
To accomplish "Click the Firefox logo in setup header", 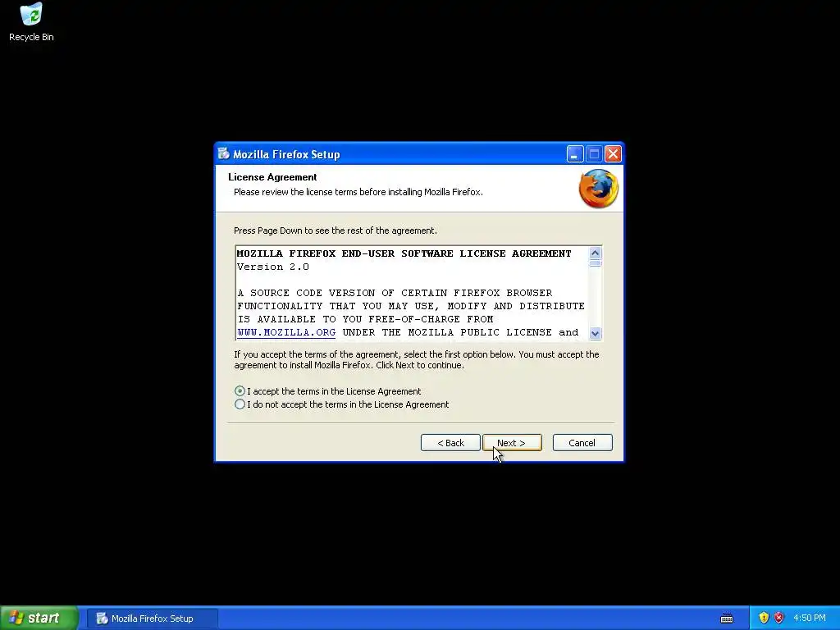I will point(598,189).
